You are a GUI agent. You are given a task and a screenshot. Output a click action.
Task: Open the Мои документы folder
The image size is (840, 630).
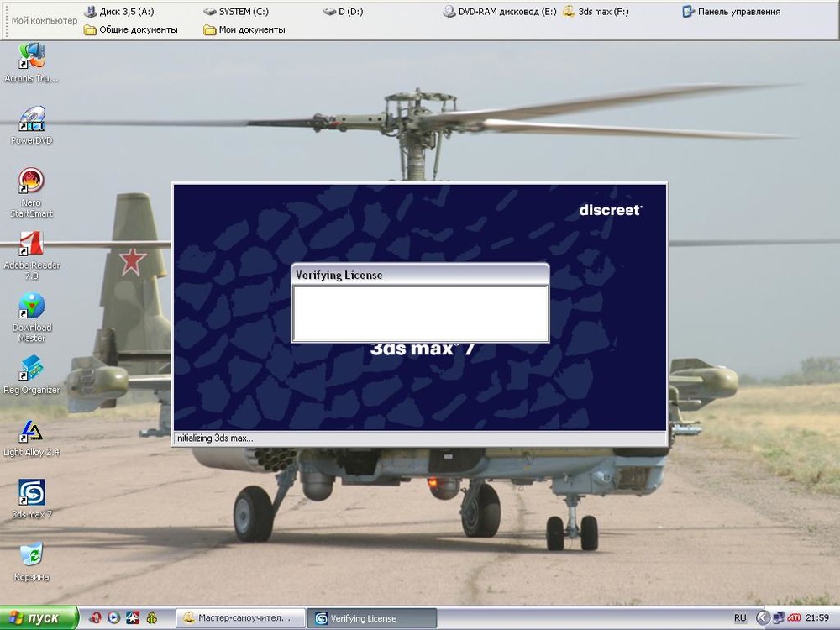coord(244,30)
